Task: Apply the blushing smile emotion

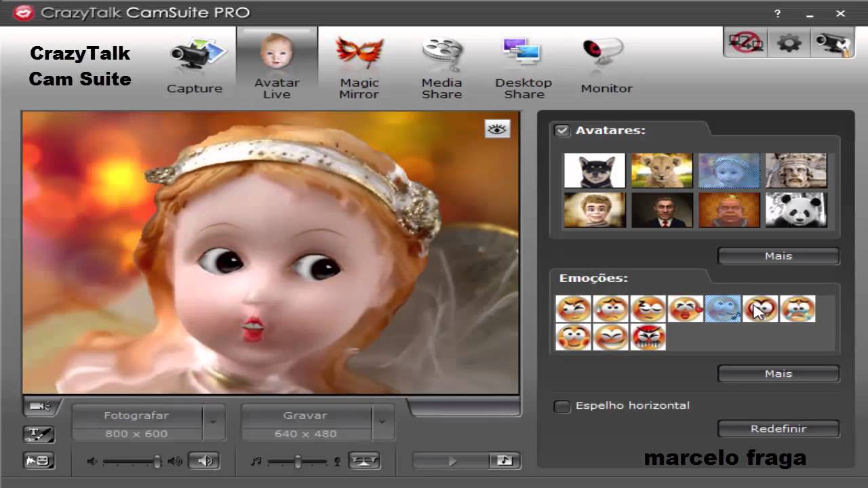Action: click(573, 337)
